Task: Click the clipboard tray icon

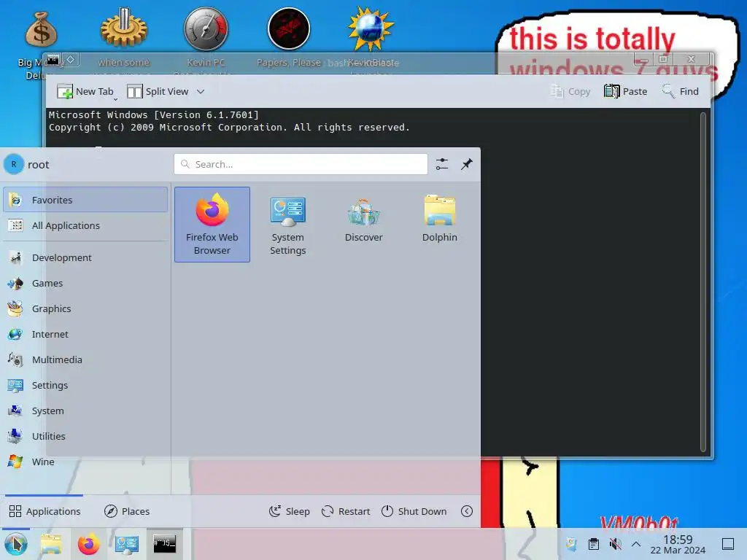Action: [594, 544]
